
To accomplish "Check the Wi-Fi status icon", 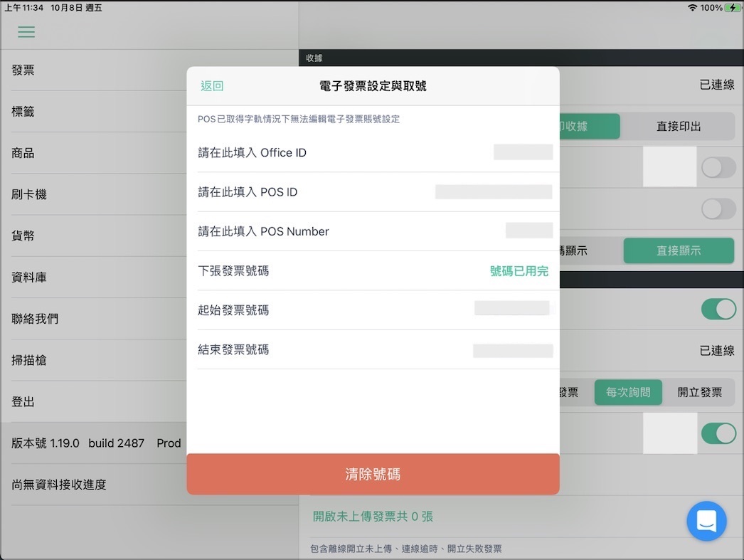I will click(x=692, y=8).
